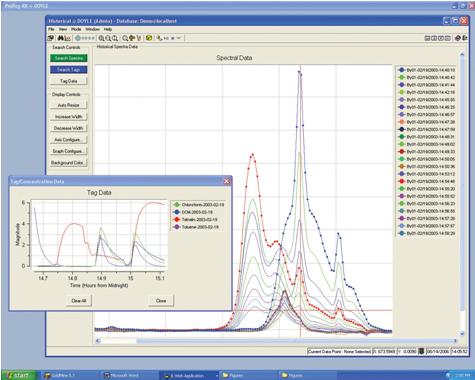Image resolution: width=475 pixels, height=380 pixels.
Task: Click the horizontal scrollbar under spectral chart
Action: (276, 341)
